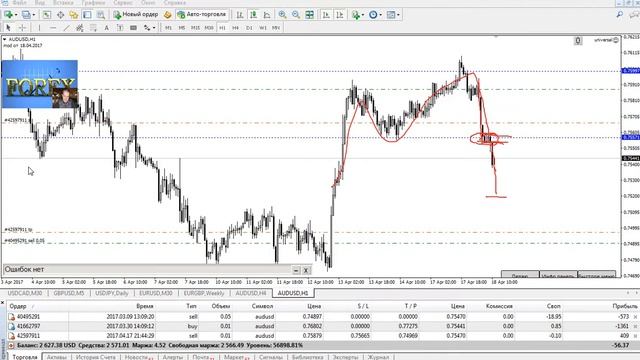Show the Market Watch panel

47,15
